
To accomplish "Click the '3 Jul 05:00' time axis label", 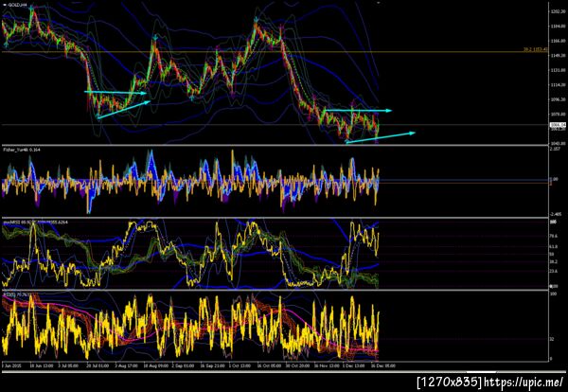I will [68, 365].
